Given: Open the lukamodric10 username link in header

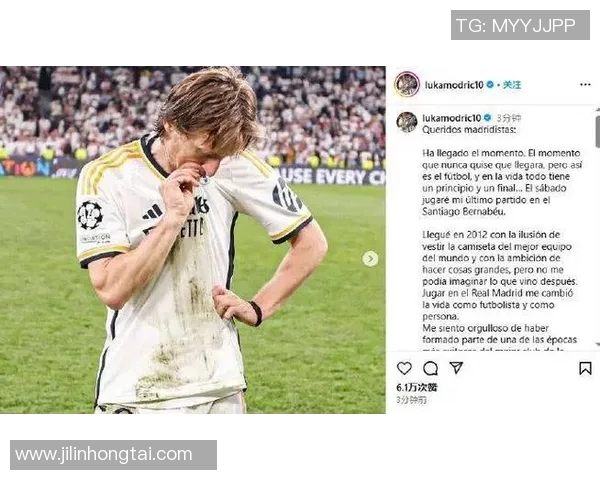Looking at the screenshot, I should click(454, 85).
